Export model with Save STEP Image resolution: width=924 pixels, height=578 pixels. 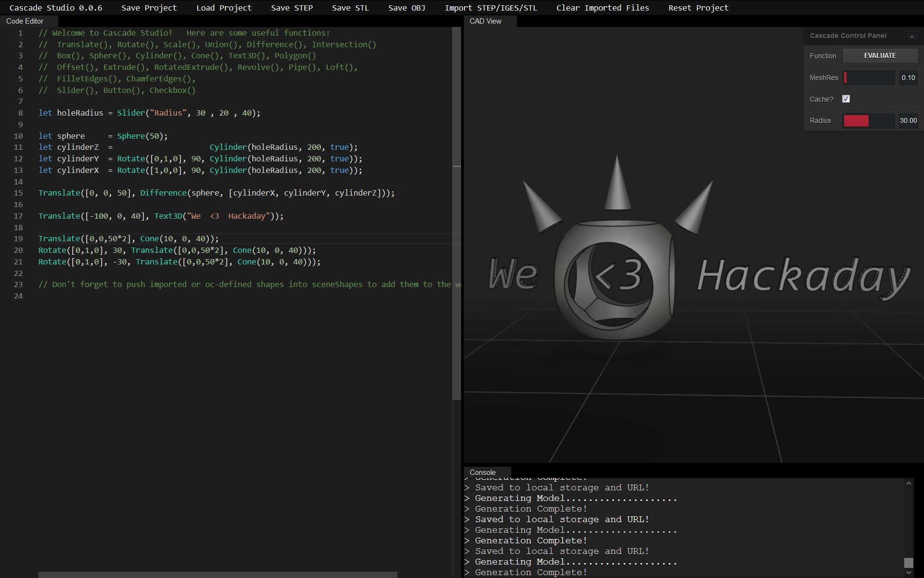coord(292,8)
